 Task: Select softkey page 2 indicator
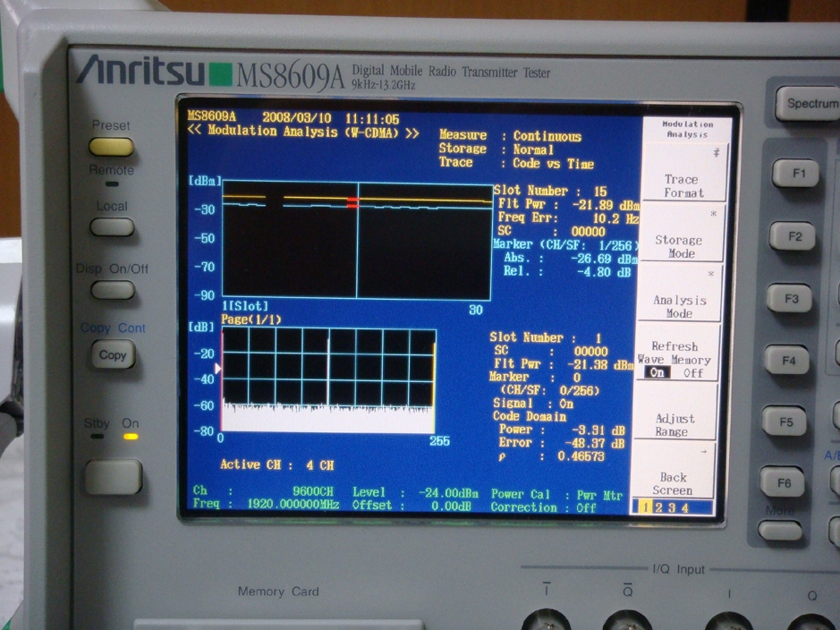tap(659, 508)
